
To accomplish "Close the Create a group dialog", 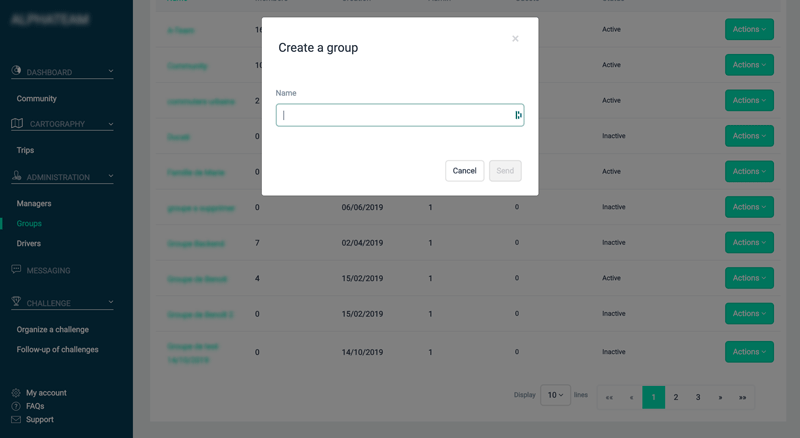I will point(515,39).
